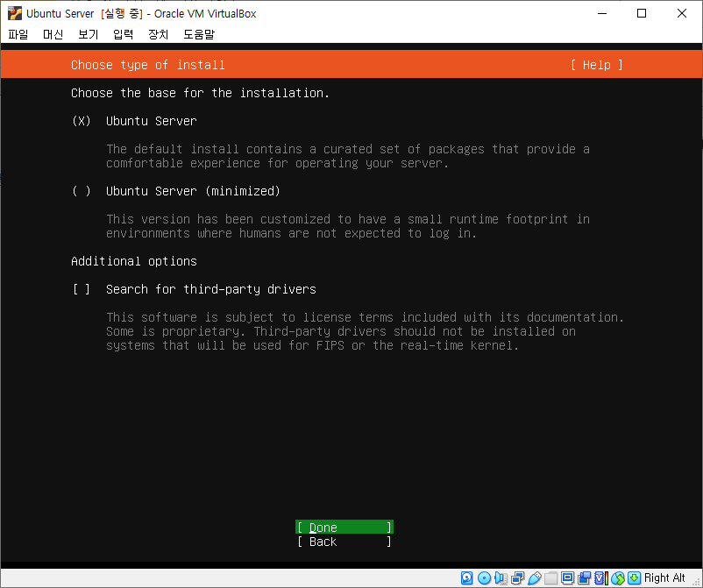This screenshot has width=703, height=588.
Task: Click the Back button
Action: pos(344,542)
